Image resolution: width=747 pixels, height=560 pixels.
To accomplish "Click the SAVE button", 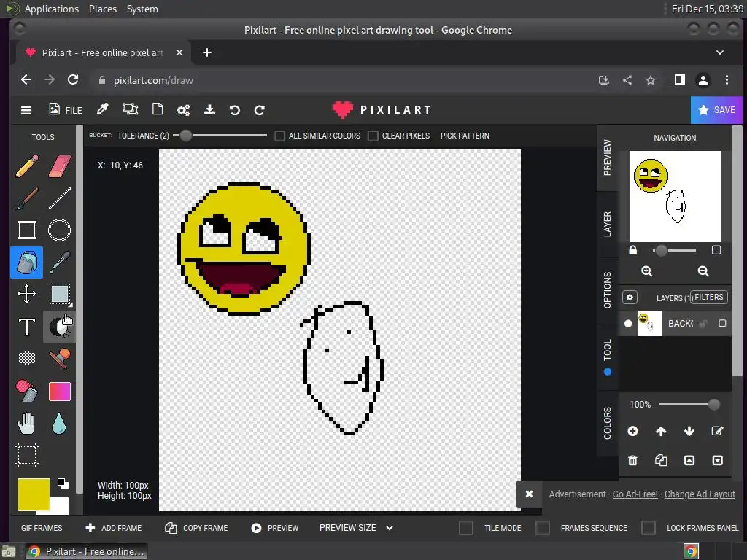I will [716, 110].
